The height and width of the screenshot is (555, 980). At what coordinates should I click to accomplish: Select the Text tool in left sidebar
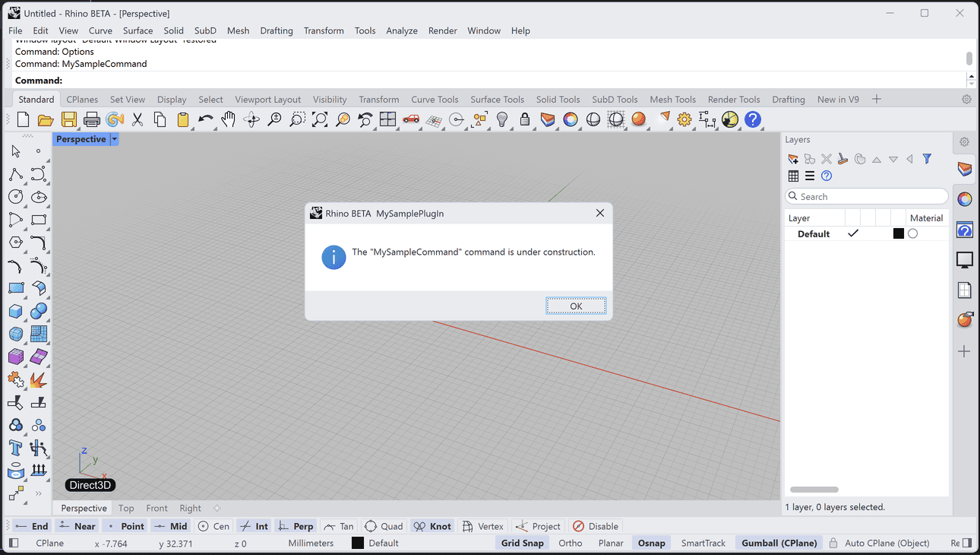click(x=16, y=448)
